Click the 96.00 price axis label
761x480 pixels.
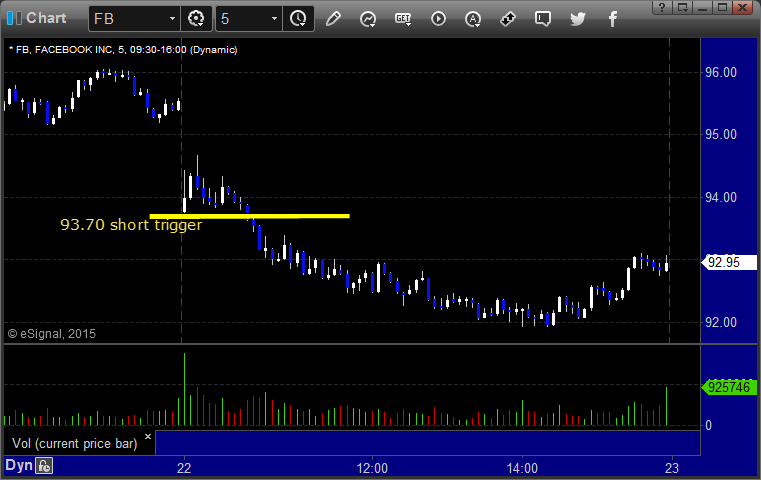(x=721, y=72)
